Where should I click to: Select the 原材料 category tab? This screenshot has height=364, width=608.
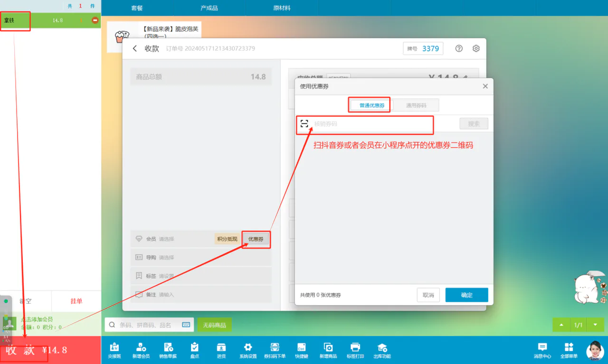click(x=282, y=8)
